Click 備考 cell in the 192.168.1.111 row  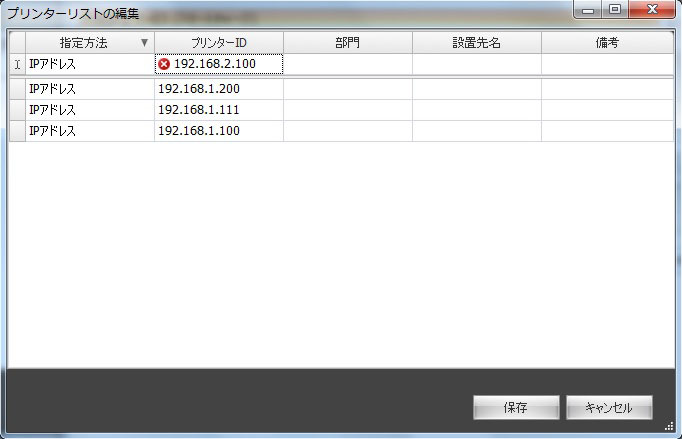click(x=607, y=110)
